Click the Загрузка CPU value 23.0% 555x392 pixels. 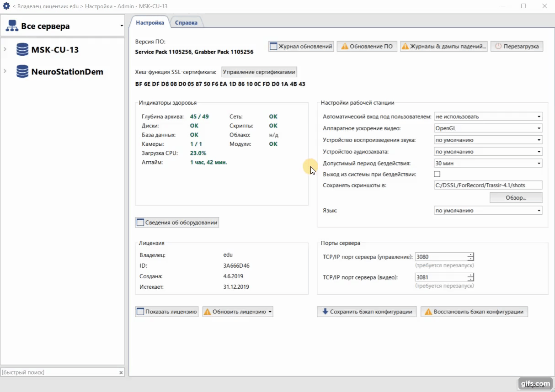tap(198, 153)
